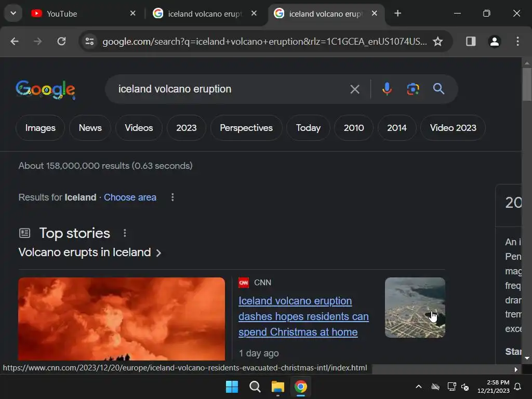Clear the search query with X
The width and height of the screenshot is (532, 399).
point(354,89)
